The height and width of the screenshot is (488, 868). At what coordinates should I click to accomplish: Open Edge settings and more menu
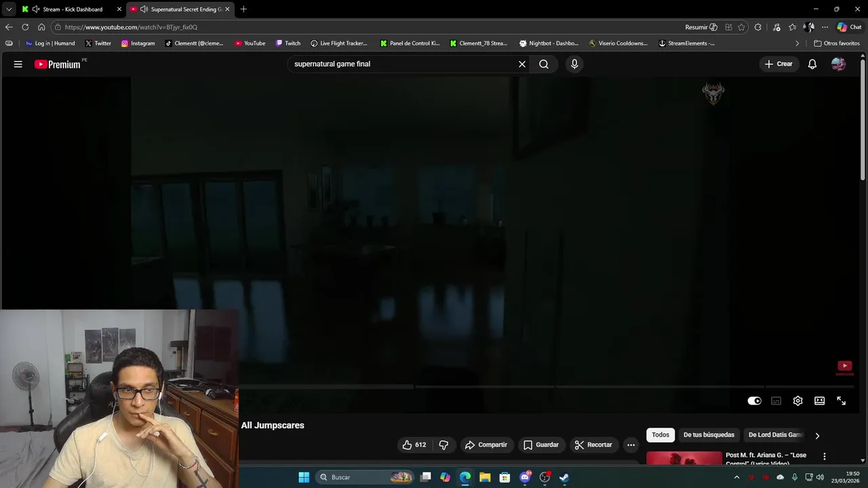click(x=825, y=27)
